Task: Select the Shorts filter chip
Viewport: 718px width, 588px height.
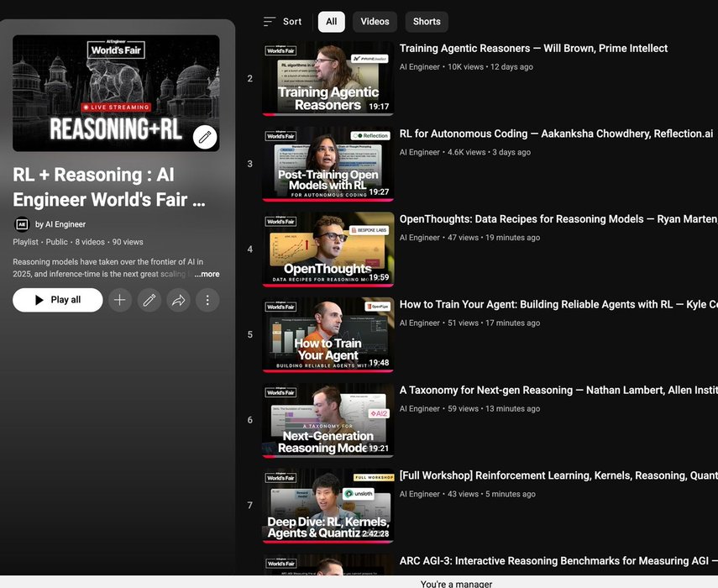Action: pos(427,22)
